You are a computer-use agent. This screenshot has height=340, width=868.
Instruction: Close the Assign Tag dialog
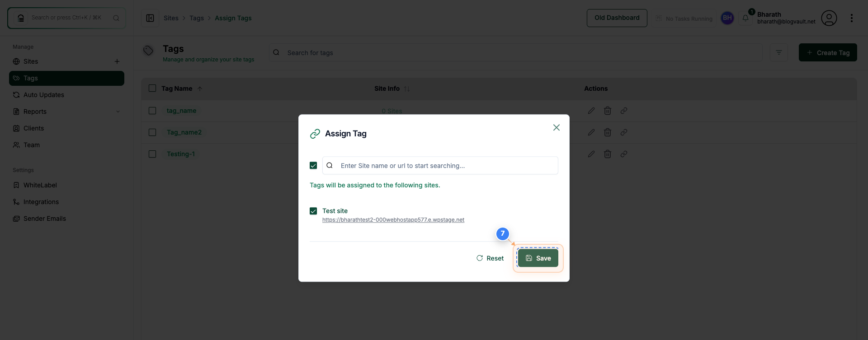click(557, 127)
